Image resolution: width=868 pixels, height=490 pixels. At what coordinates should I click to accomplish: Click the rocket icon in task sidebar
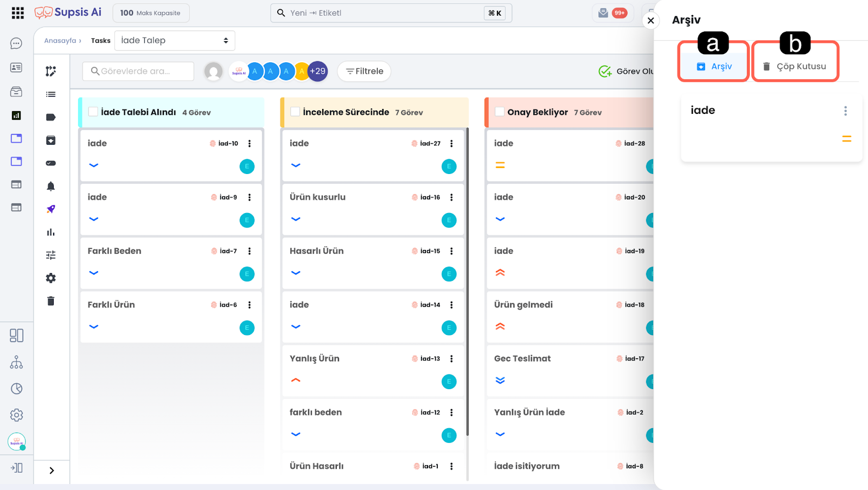click(x=50, y=209)
